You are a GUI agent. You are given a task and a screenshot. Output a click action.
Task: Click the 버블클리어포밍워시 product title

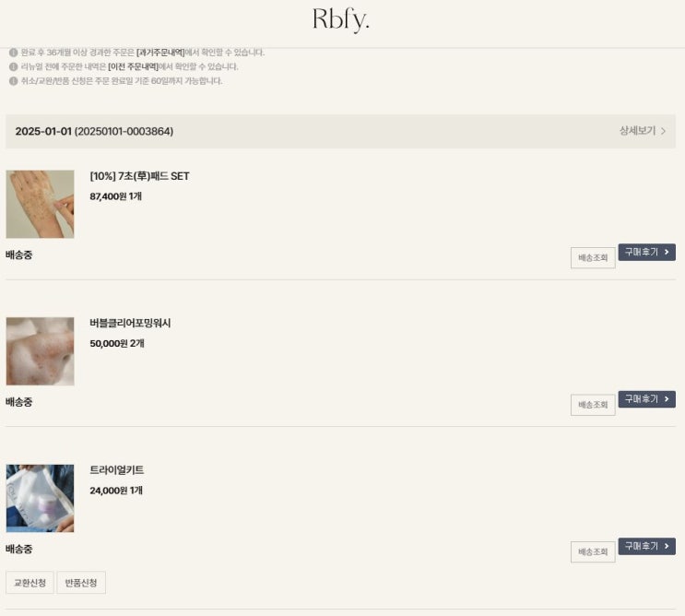pos(130,323)
